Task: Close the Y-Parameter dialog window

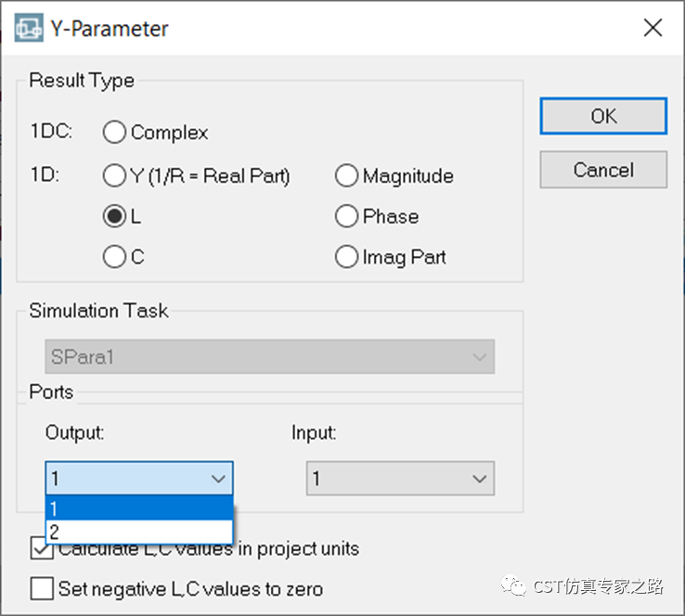Action: [x=653, y=29]
